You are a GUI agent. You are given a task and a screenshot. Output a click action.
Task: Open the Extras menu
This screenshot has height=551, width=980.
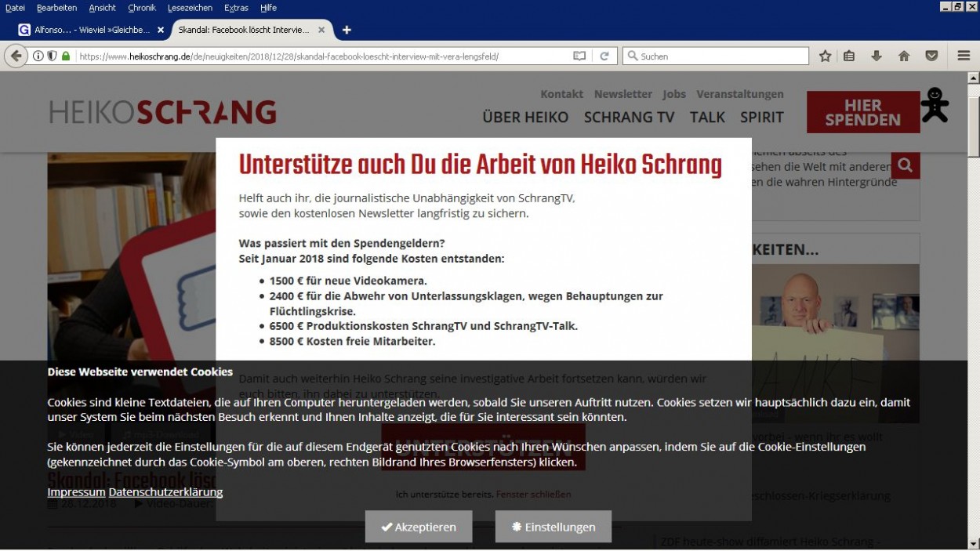pos(236,8)
